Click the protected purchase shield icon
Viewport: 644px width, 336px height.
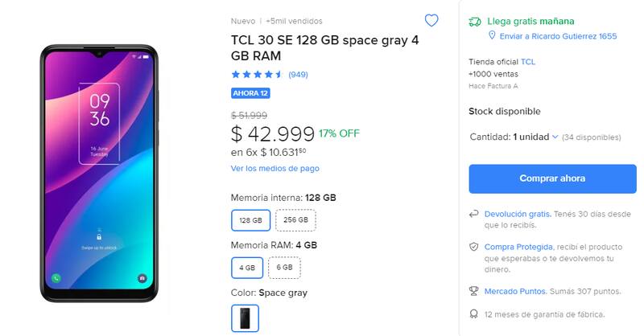(474, 247)
